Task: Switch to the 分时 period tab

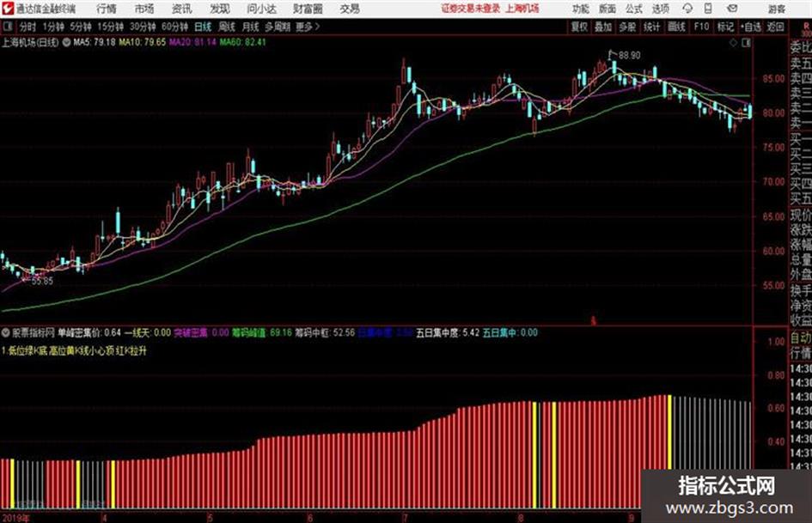Action: (27, 27)
